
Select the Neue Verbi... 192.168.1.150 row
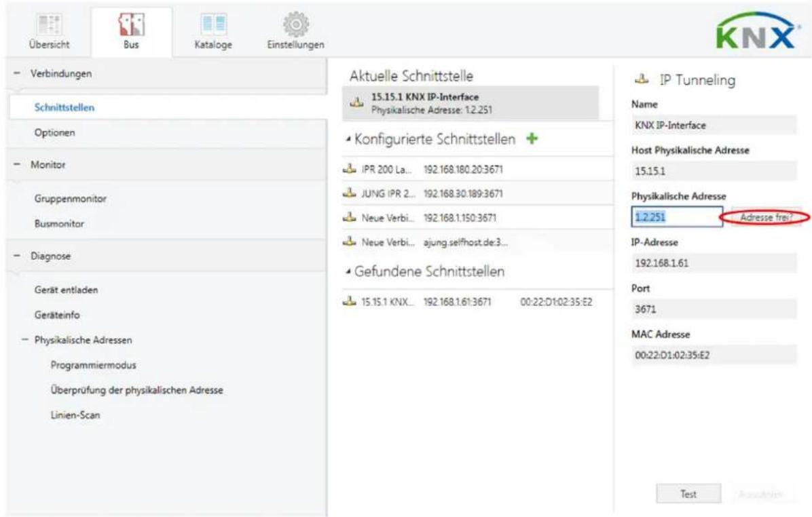pos(477,218)
